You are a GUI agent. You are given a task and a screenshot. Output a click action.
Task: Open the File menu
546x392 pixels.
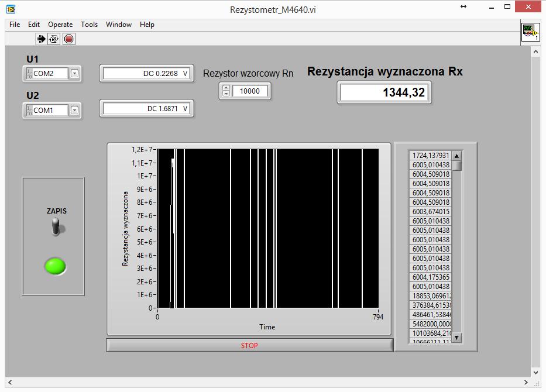[x=15, y=25]
